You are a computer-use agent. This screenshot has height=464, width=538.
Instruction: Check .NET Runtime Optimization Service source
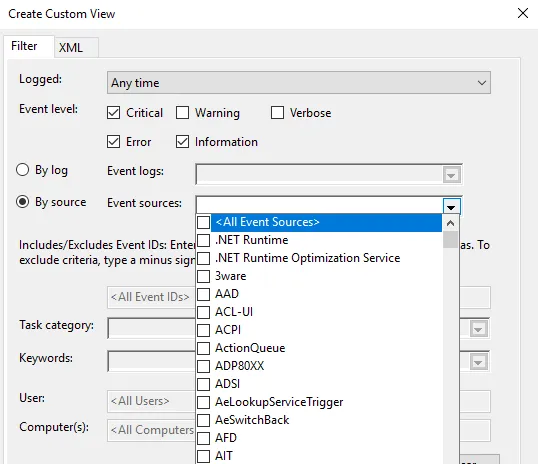click(203, 258)
